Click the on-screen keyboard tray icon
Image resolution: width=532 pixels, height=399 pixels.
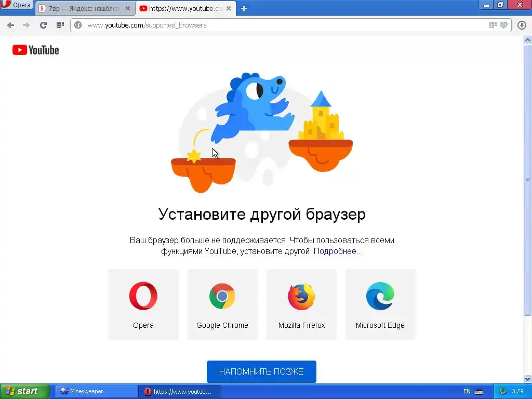tap(479, 392)
